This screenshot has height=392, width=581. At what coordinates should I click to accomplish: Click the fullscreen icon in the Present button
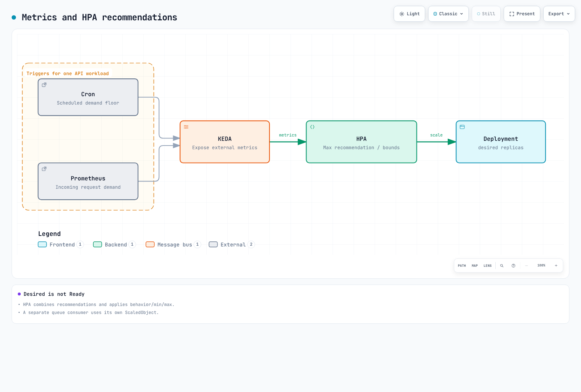pos(512,14)
